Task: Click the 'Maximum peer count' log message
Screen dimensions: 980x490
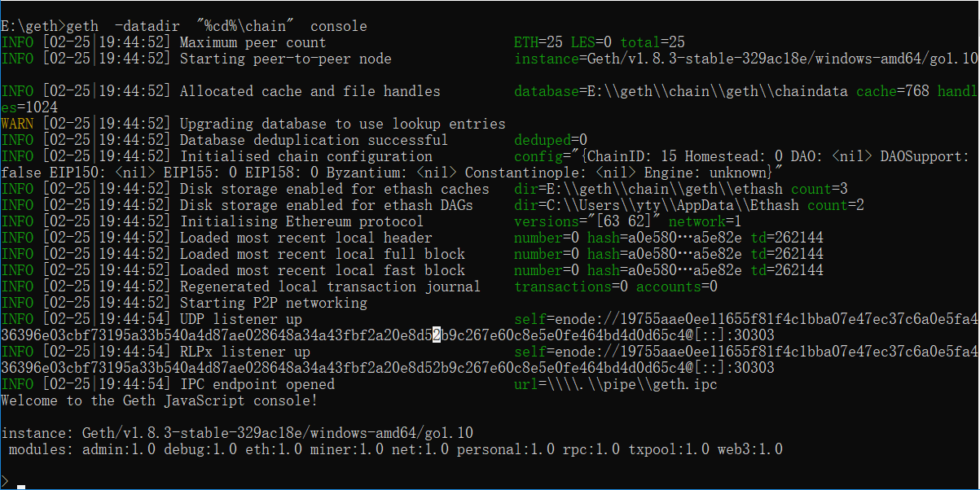Action: 253,42
